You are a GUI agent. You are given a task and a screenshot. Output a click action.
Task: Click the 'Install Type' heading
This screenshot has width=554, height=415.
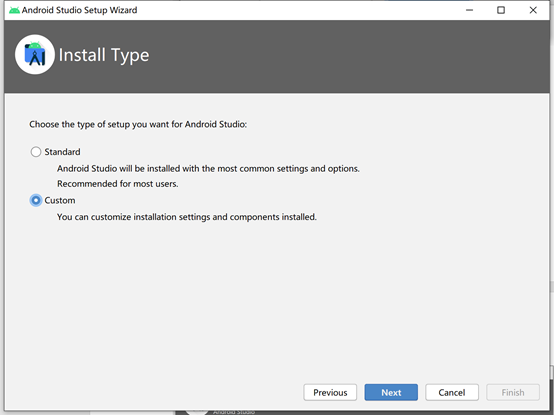coord(104,55)
